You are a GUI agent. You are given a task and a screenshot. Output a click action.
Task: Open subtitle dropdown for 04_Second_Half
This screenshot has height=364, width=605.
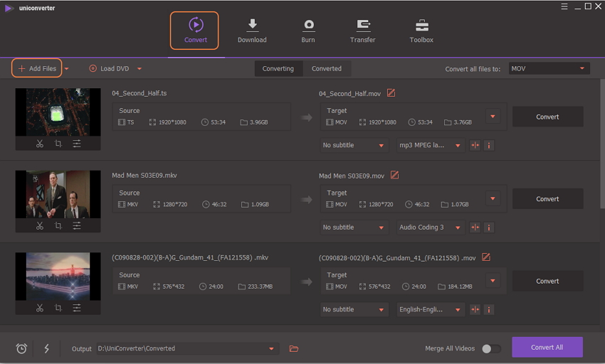point(354,145)
